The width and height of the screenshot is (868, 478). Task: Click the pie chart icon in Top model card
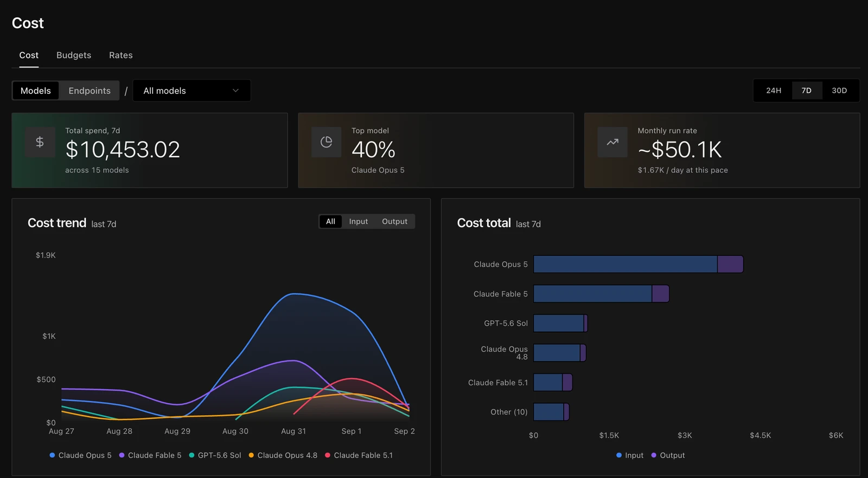326,142
